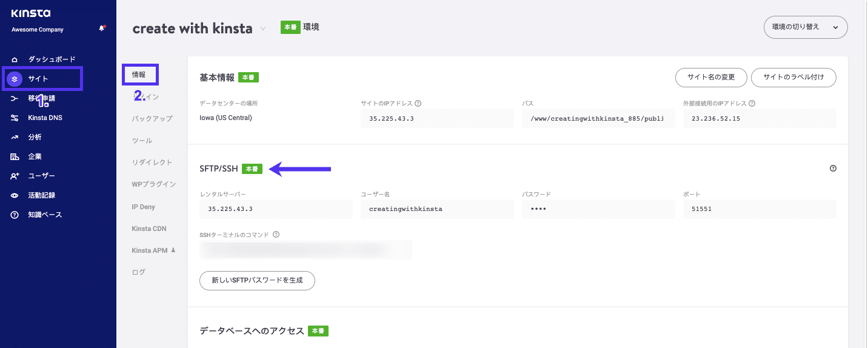Click the site IP address field 35.225.43.3
The width and height of the screenshot is (868, 348).
tap(436, 119)
